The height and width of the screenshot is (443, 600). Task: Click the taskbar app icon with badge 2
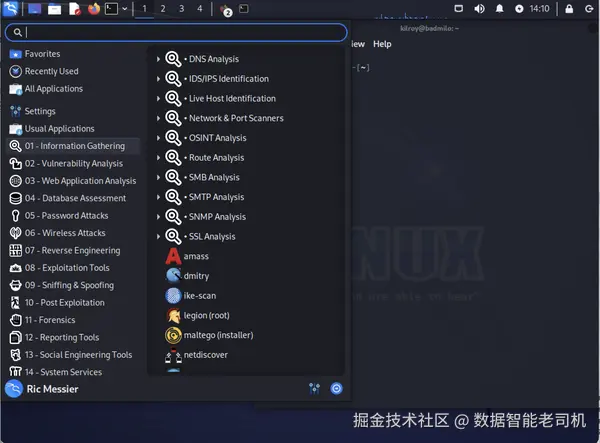click(225, 10)
